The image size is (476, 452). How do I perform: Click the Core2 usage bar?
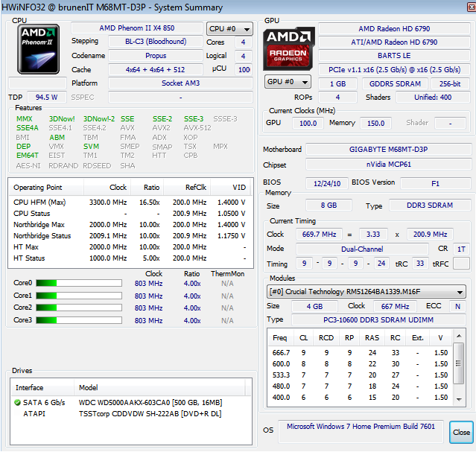[79, 308]
